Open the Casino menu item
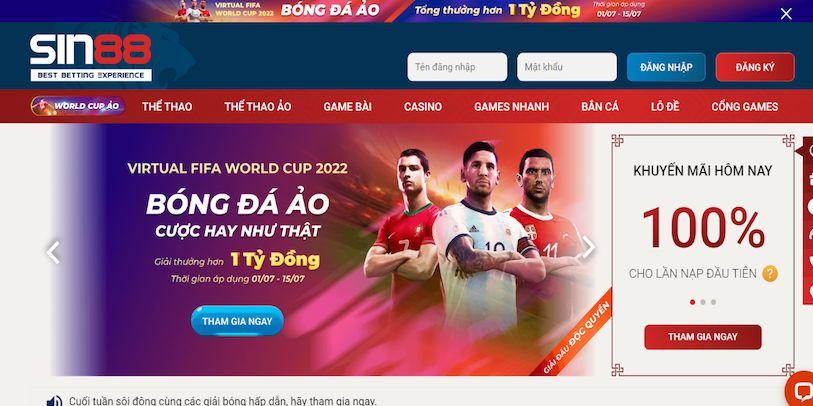 (423, 107)
